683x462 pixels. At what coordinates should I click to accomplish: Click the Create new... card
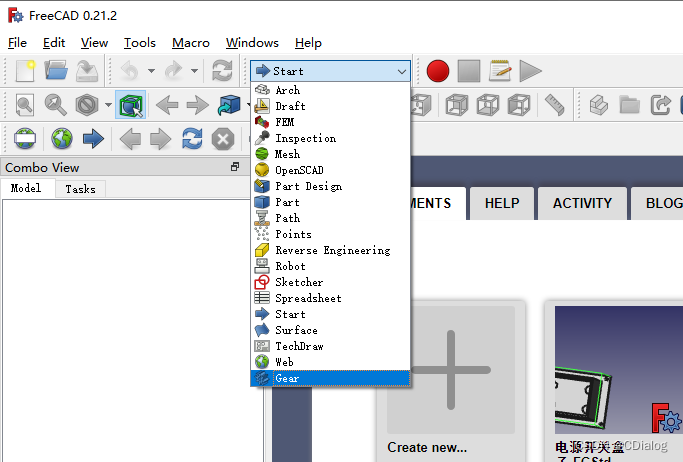(x=451, y=381)
